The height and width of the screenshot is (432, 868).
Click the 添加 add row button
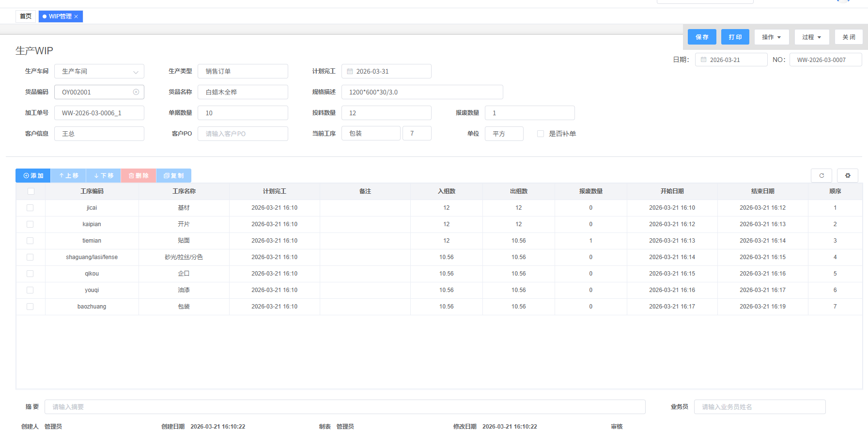tap(33, 175)
